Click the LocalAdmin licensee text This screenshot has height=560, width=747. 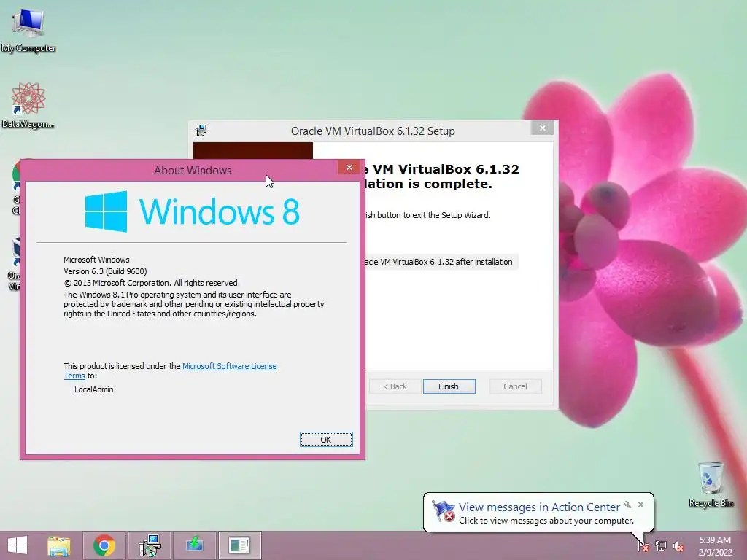pos(94,389)
